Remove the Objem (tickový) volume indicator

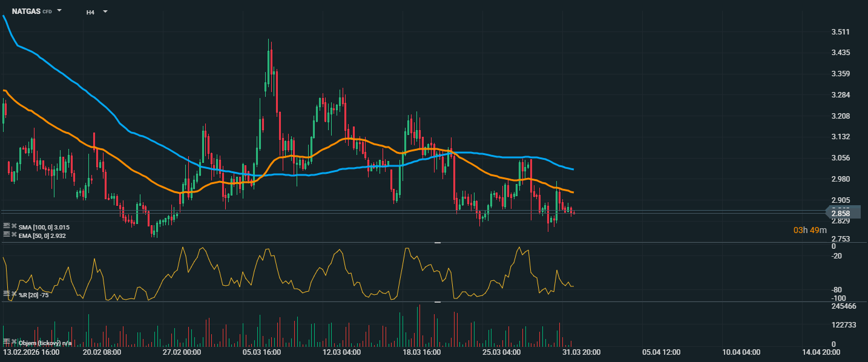[14, 342]
